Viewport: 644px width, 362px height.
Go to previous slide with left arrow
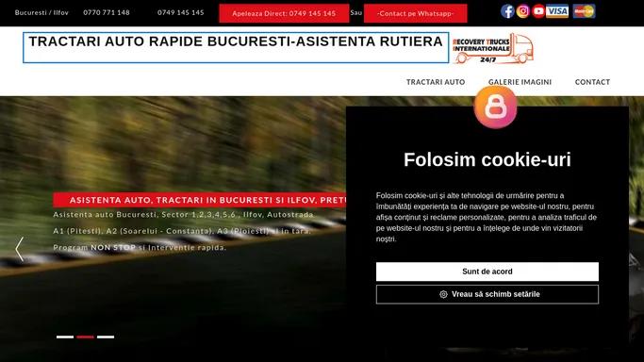point(19,249)
